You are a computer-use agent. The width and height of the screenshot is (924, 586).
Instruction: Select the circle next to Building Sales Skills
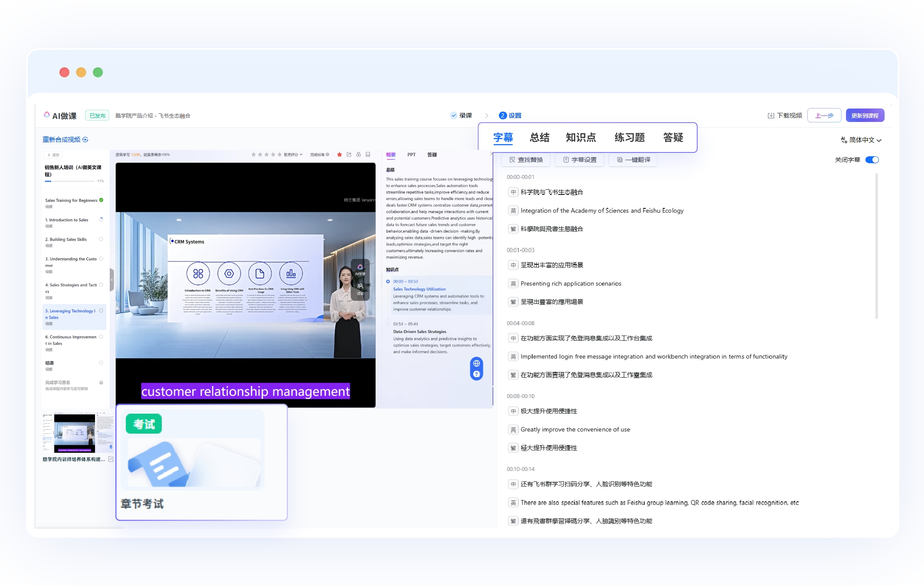[101, 239]
